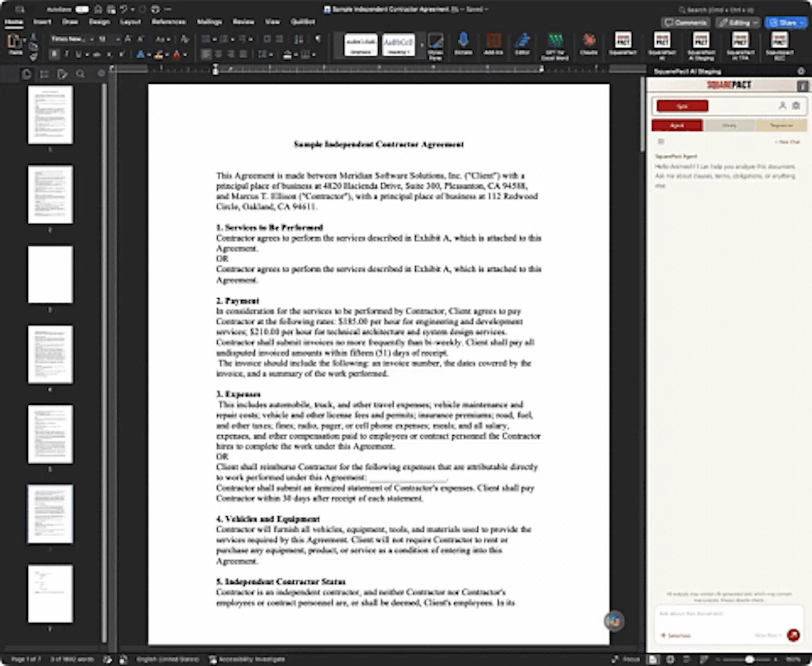Image resolution: width=812 pixels, height=666 pixels.
Task: Open the search icon in navigation pane
Action: tap(80, 74)
